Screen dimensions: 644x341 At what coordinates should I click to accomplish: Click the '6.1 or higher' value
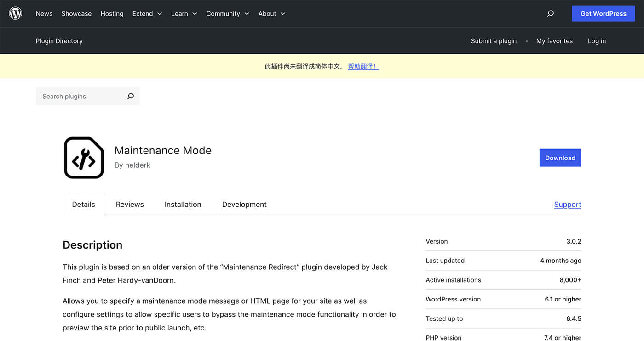563,299
